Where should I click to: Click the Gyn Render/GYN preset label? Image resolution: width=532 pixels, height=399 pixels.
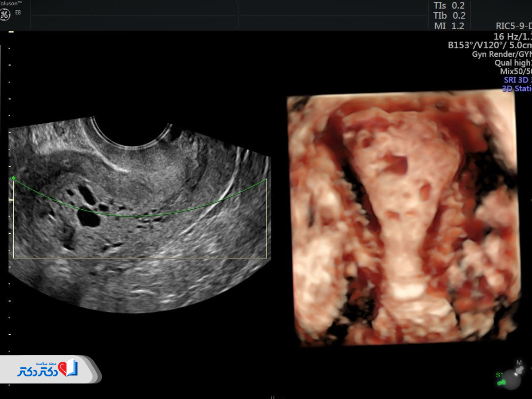click(x=501, y=54)
